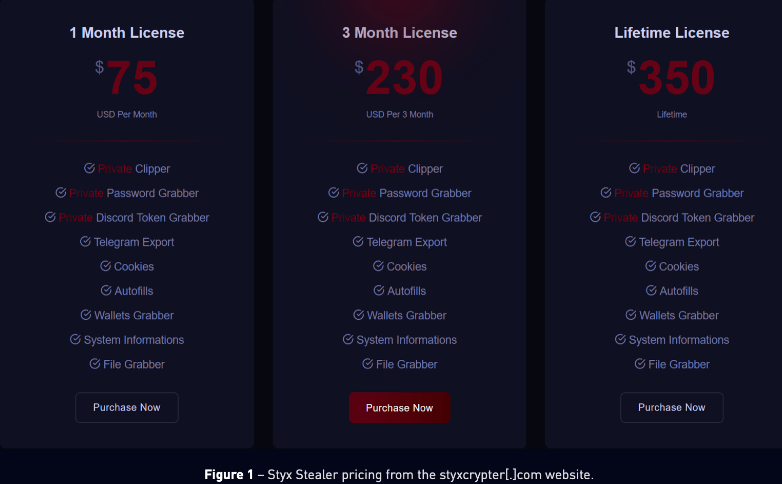
Task: Click checkmark icon beside Private Discord Token Grabber in 1 Month plan
Action: click(50, 217)
